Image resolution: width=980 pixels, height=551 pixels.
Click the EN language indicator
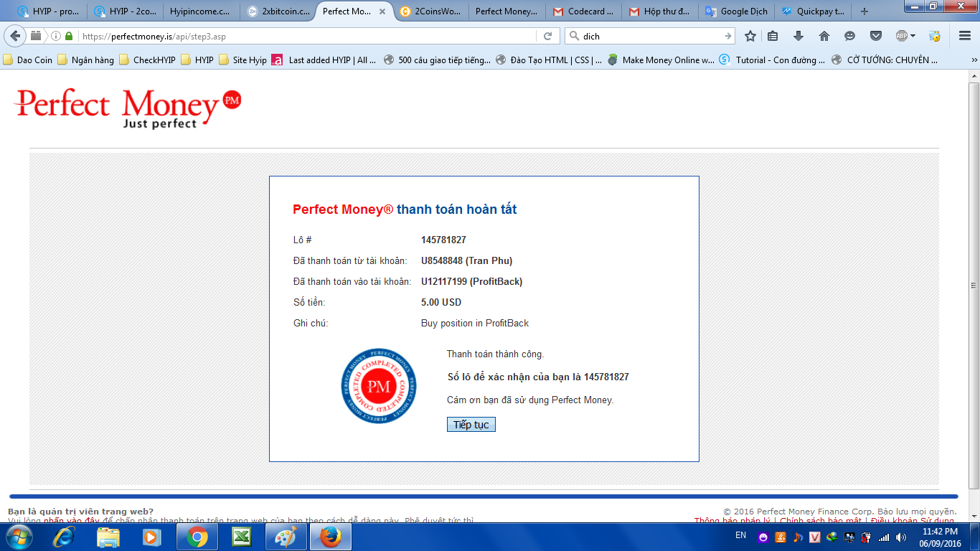coord(741,536)
